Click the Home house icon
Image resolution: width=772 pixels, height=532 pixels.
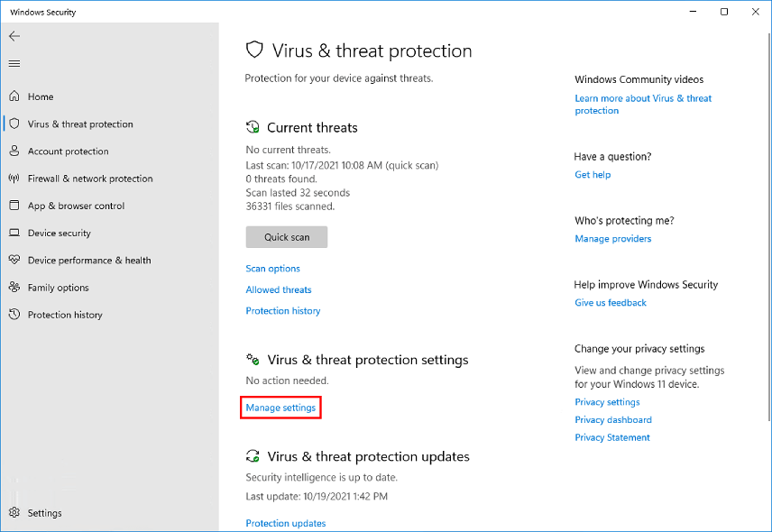click(x=14, y=96)
